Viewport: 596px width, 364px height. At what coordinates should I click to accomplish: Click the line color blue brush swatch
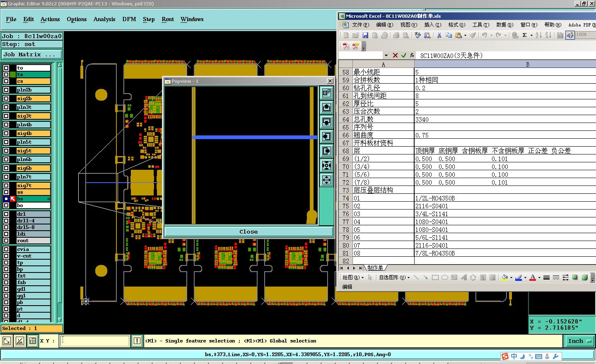point(519,277)
